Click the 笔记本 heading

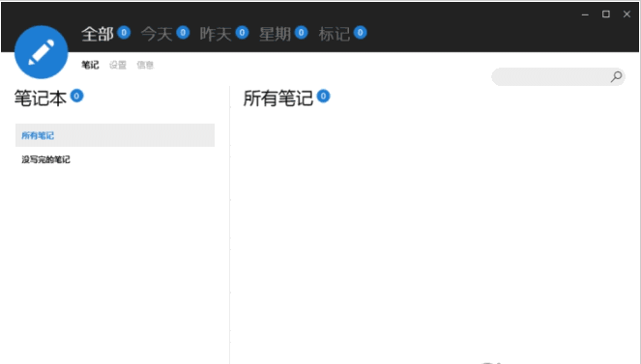click(x=41, y=98)
